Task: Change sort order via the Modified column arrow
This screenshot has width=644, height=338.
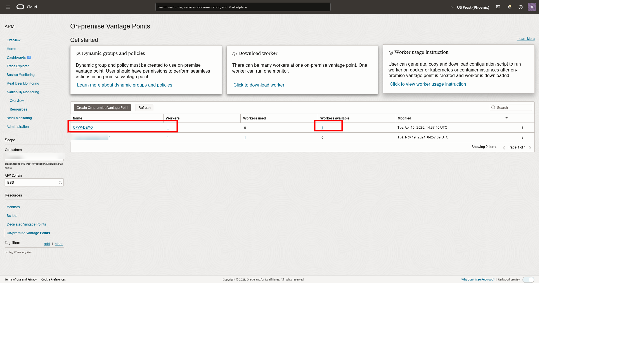Action: (506, 118)
